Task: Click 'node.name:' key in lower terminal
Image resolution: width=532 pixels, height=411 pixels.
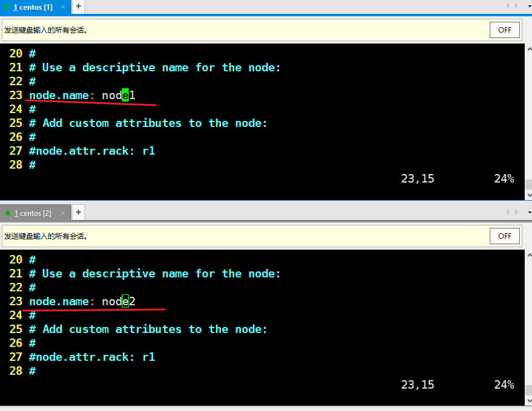Action: pyautogui.click(x=62, y=302)
